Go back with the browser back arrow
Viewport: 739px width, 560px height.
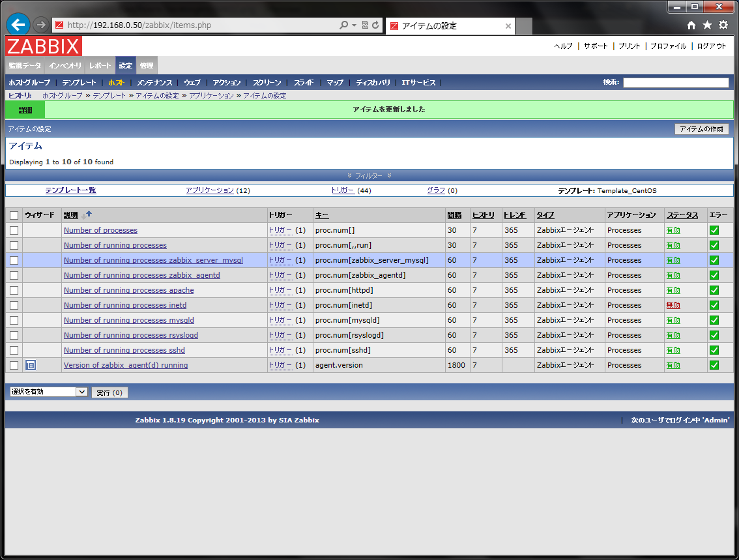(18, 25)
